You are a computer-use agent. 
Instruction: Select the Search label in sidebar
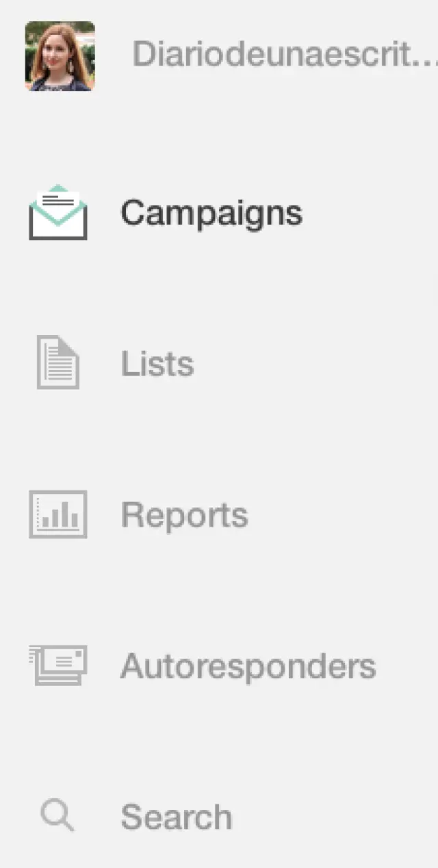point(177,817)
